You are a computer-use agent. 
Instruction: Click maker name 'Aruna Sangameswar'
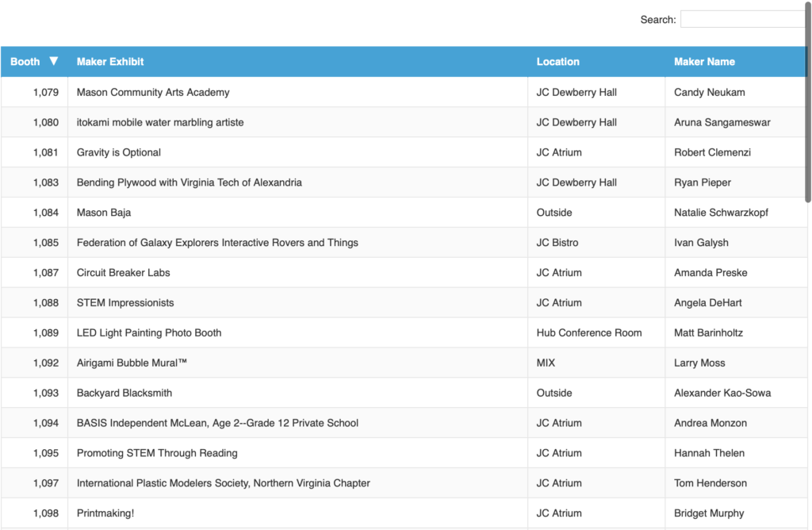click(722, 122)
